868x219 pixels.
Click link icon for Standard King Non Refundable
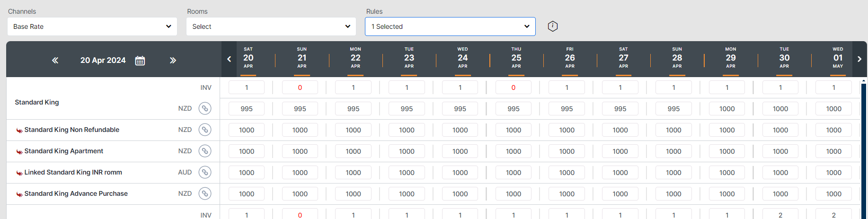point(205,130)
